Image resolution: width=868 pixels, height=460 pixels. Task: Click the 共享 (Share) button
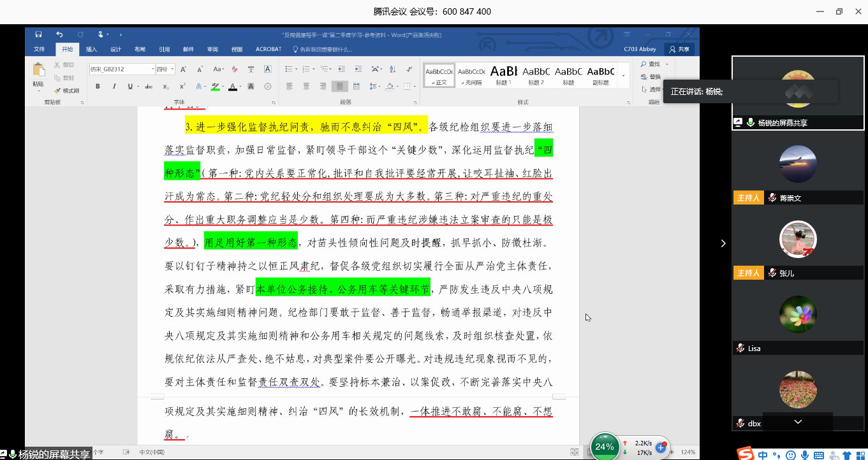tap(679, 49)
